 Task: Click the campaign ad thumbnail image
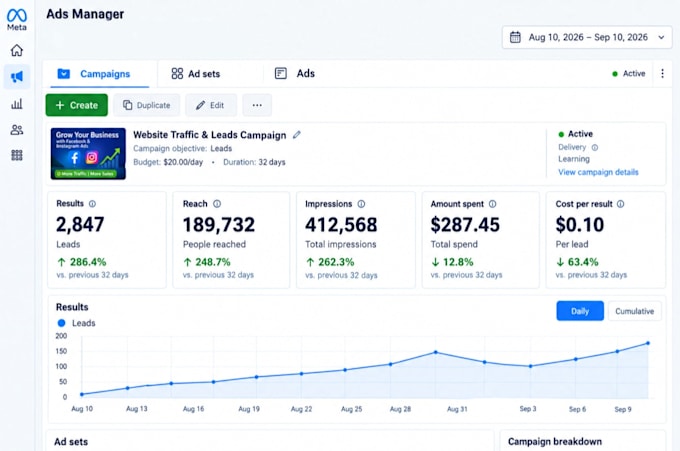(x=88, y=154)
